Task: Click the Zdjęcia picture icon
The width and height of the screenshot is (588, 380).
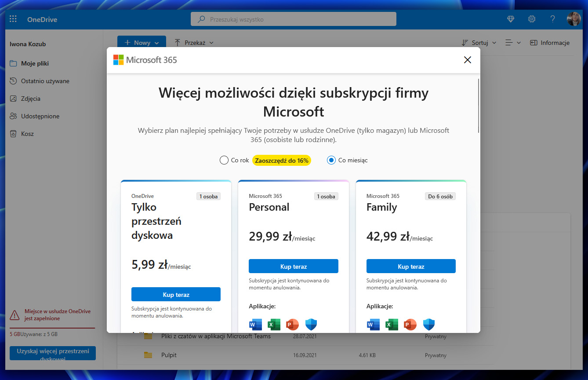Action: tap(13, 99)
